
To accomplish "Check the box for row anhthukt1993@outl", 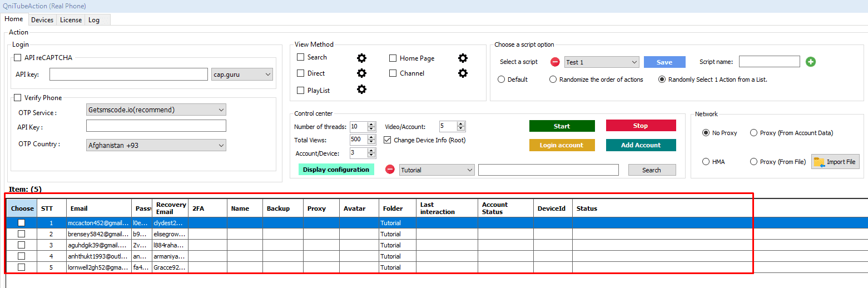I will pyautogui.click(x=21, y=256).
